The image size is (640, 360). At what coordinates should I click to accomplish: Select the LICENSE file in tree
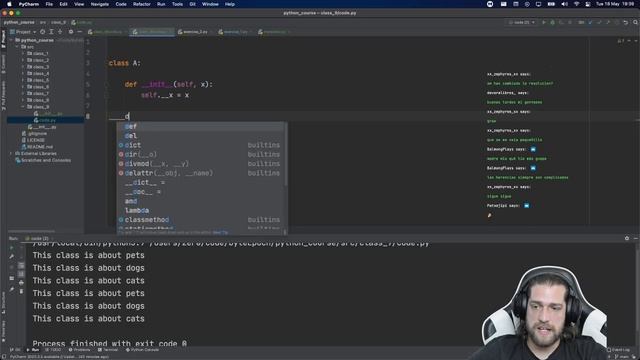[33, 140]
